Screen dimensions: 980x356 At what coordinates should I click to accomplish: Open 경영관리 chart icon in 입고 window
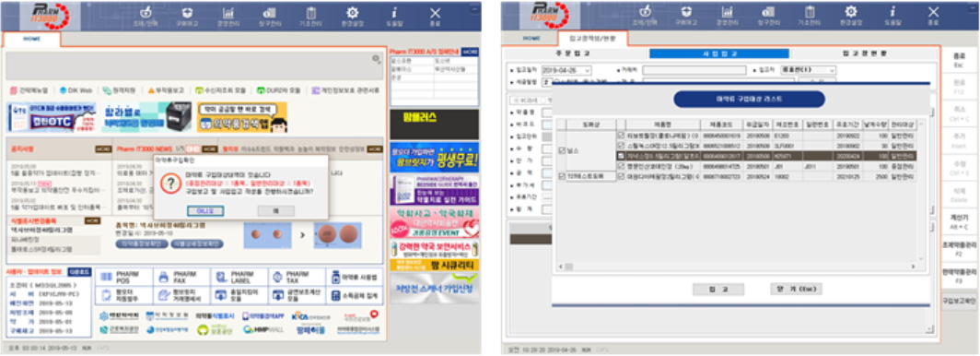[x=728, y=17]
